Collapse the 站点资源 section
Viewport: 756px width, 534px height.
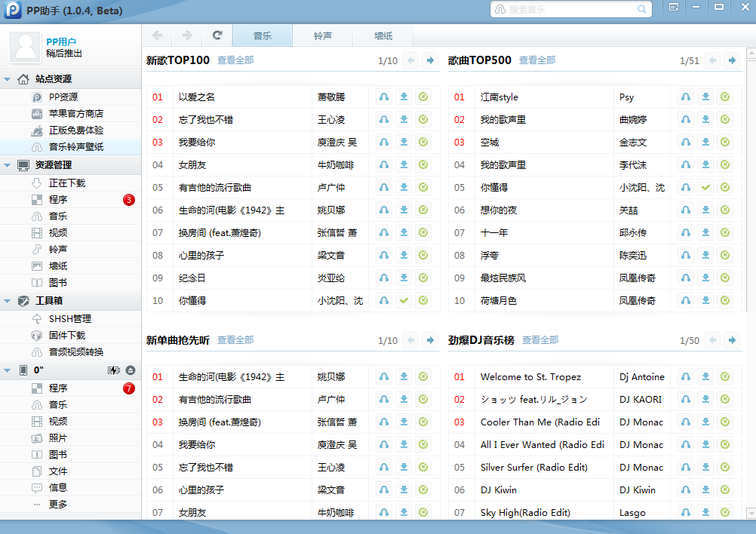[x=7, y=78]
